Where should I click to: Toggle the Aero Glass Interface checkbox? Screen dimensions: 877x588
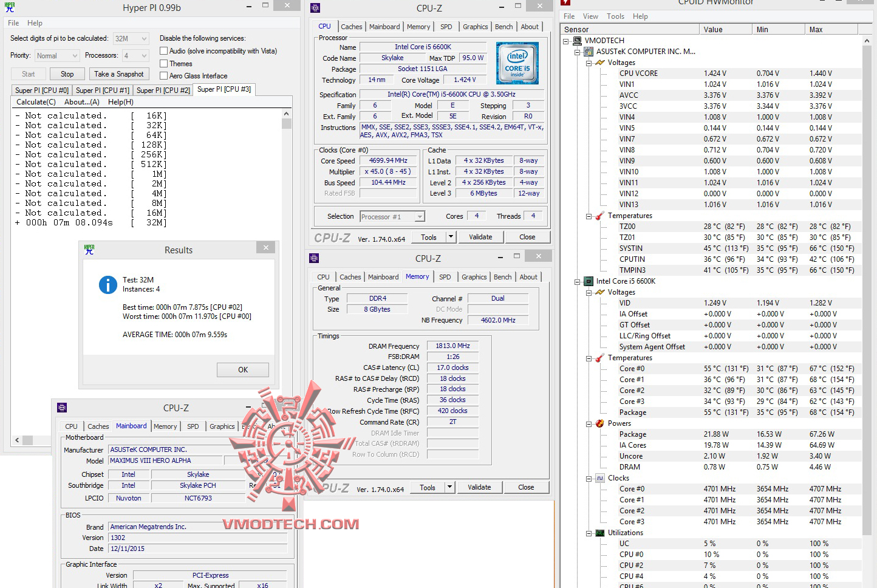[163, 75]
